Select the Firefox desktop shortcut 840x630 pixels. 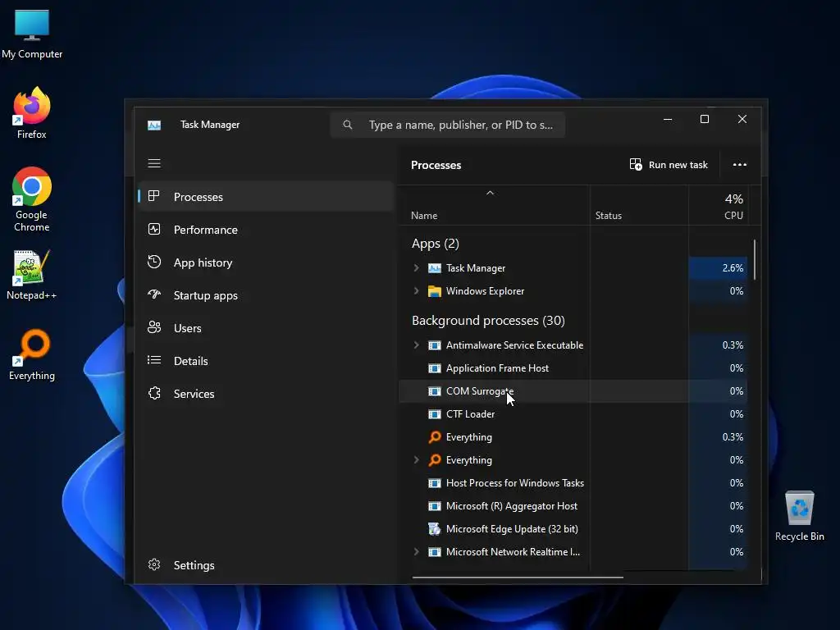(x=32, y=113)
